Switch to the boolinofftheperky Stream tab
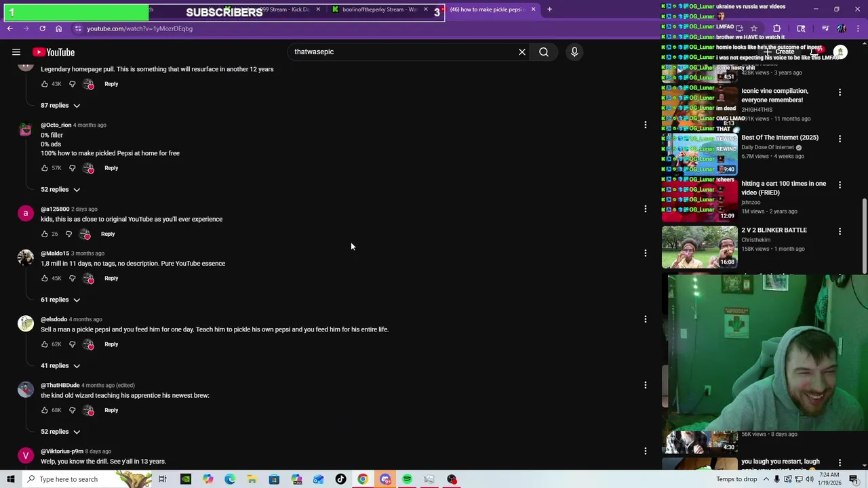Viewport: 868px width, 488px height. pos(380,9)
